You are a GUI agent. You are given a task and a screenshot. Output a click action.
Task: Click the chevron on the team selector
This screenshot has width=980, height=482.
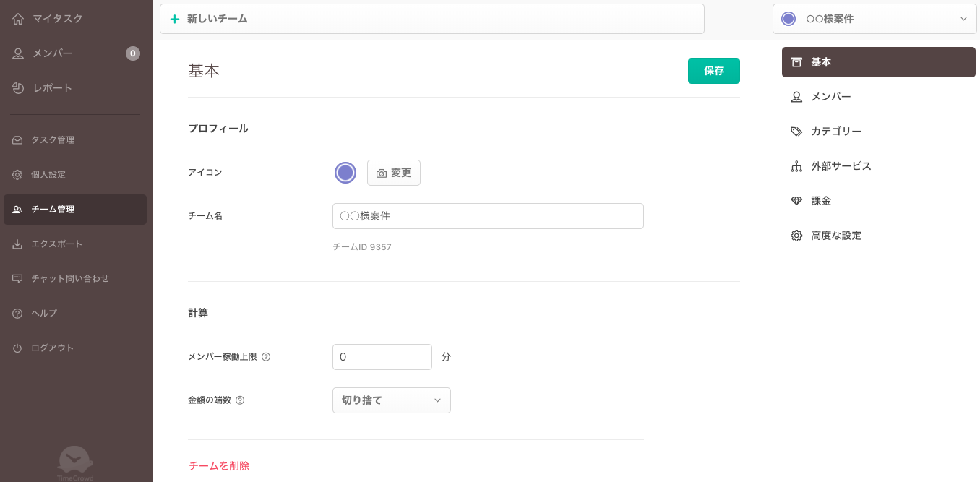click(963, 19)
